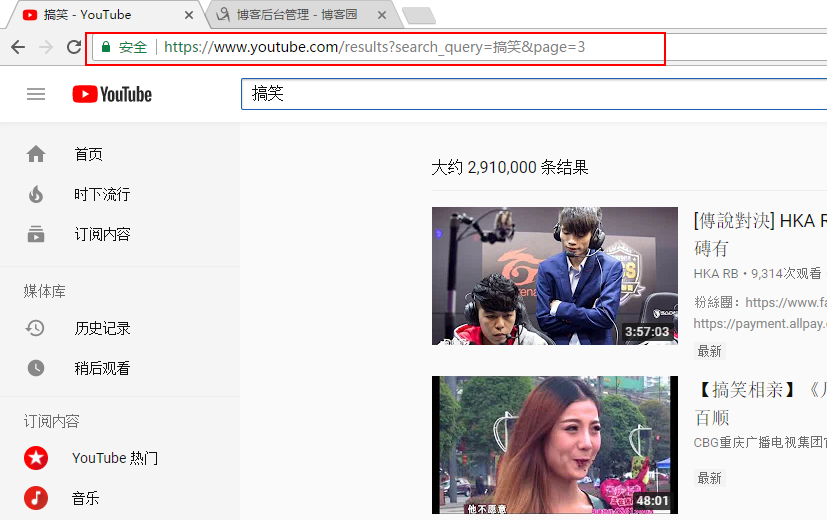
Task: Click the 音乐 music note channel icon
Action: tap(36, 498)
